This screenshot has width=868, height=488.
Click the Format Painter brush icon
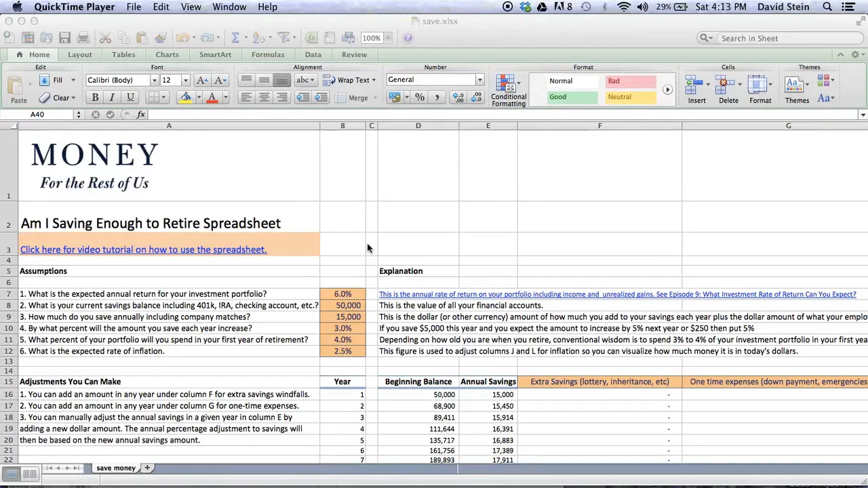(x=161, y=38)
